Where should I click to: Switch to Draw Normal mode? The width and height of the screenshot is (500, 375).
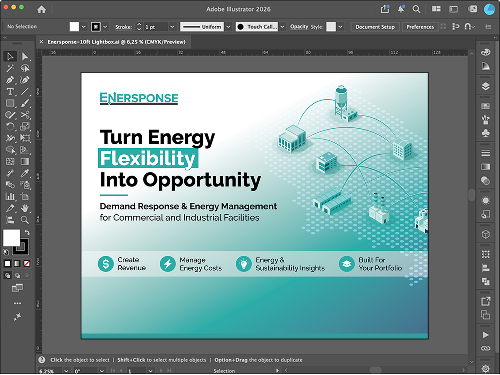point(7,275)
